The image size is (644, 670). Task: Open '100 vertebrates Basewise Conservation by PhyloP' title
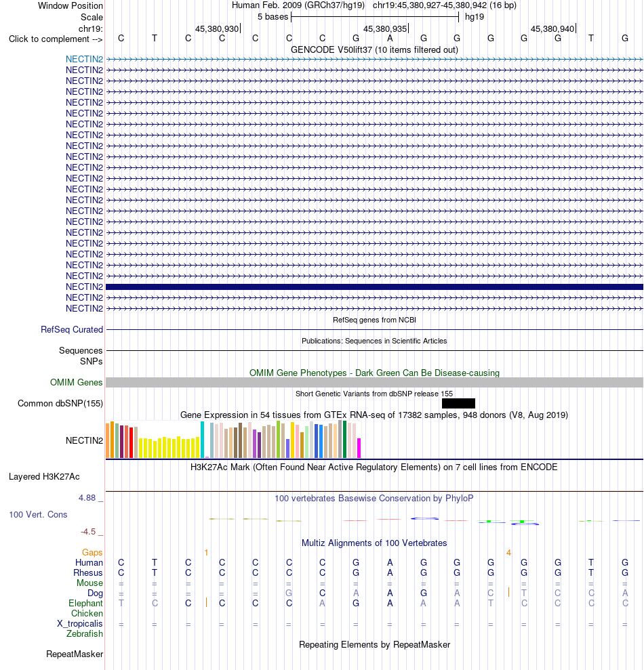[x=374, y=498]
